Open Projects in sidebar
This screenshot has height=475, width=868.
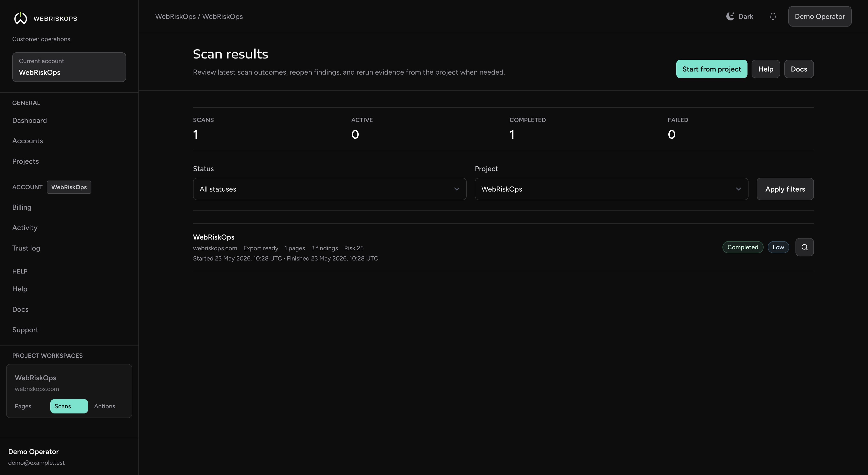point(26,161)
